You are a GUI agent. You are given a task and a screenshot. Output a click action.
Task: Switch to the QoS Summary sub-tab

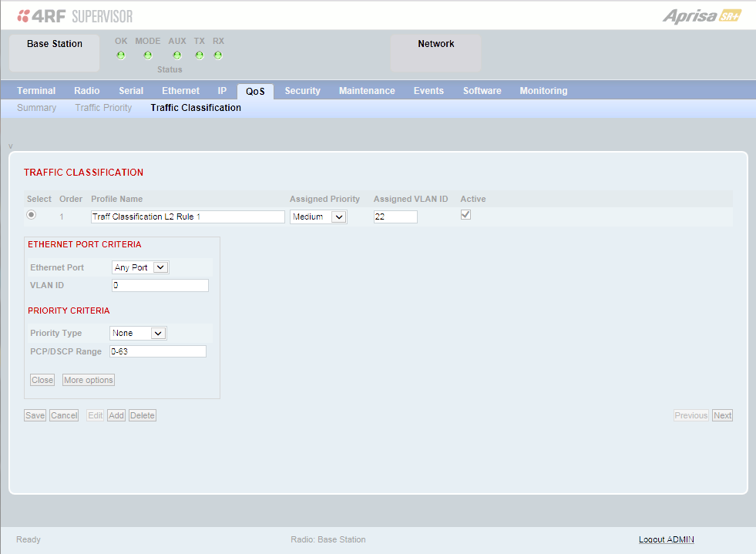coord(37,108)
